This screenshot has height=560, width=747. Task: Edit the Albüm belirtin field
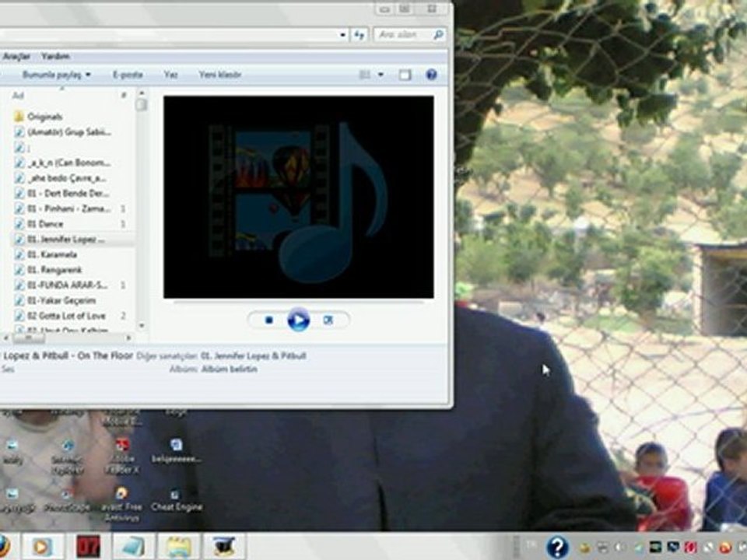pyautogui.click(x=230, y=369)
